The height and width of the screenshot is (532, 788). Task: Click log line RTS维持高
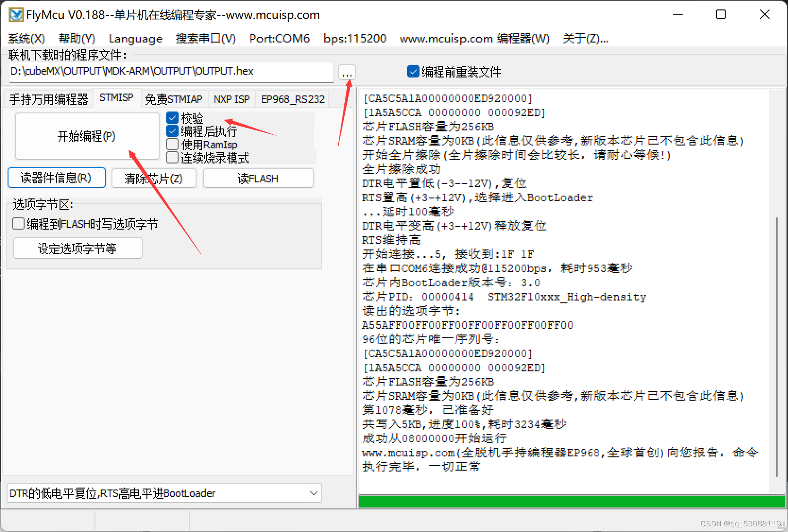tap(391, 240)
